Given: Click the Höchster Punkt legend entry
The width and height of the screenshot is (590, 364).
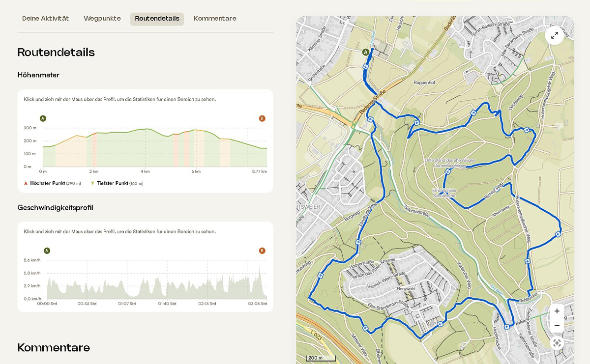Looking at the screenshot, I should pos(52,183).
